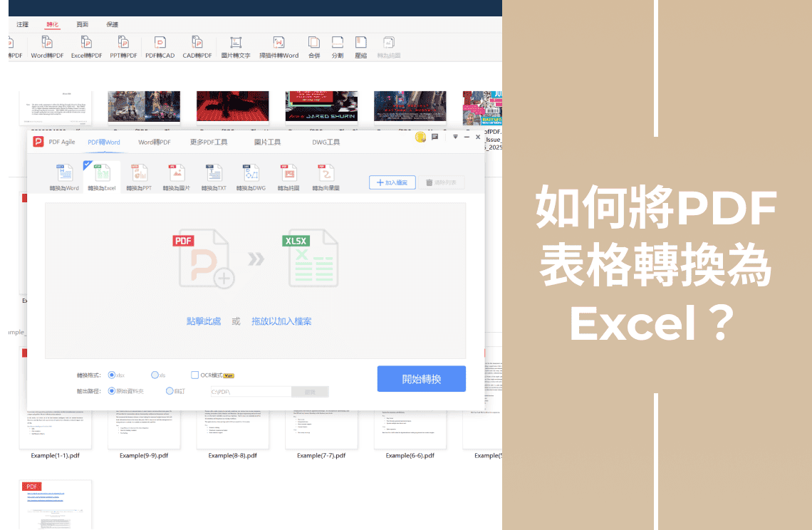The image size is (812, 530).
Task: Click the 點擊此處 link to add files
Action: pos(204,321)
